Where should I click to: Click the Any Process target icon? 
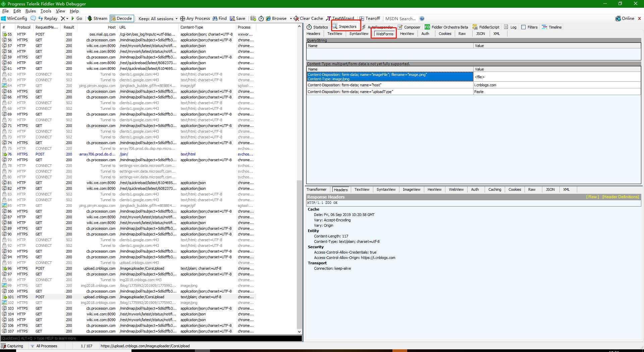click(x=182, y=18)
